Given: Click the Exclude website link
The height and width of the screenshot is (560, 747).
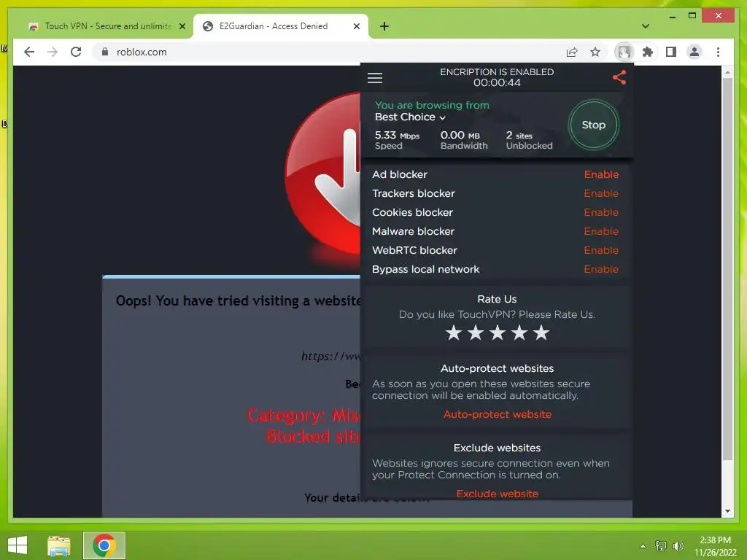Looking at the screenshot, I should pyautogui.click(x=497, y=494).
